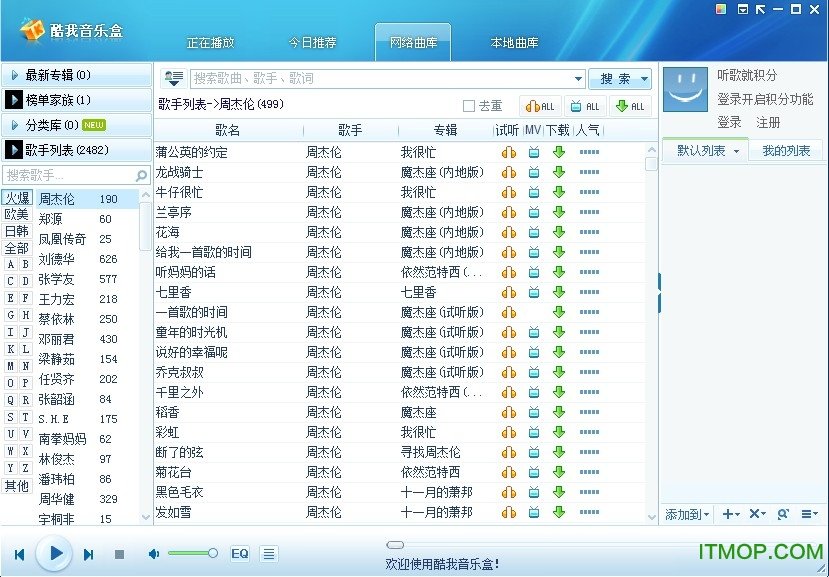Image resolution: width=829 pixels, height=577 pixels.
Task: Click the download ALL button
Action: click(x=630, y=106)
